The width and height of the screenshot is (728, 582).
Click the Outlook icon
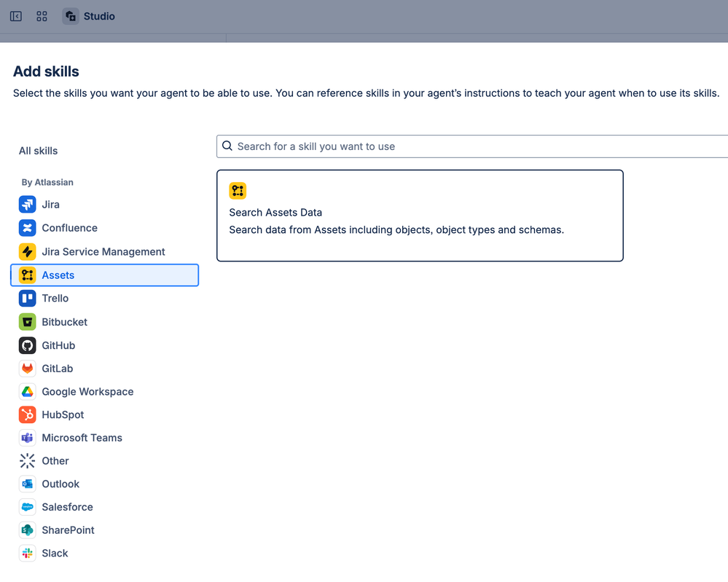click(28, 484)
